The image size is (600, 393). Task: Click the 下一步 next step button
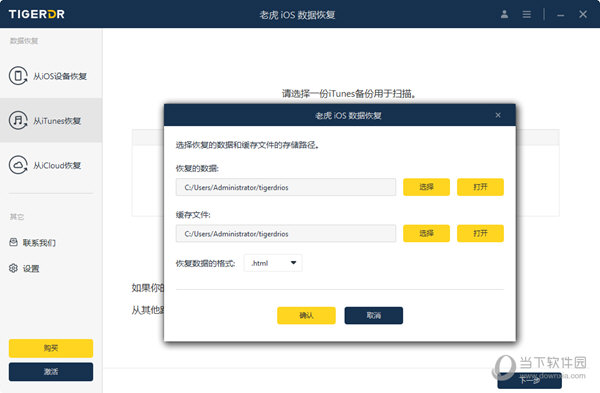[x=530, y=380]
